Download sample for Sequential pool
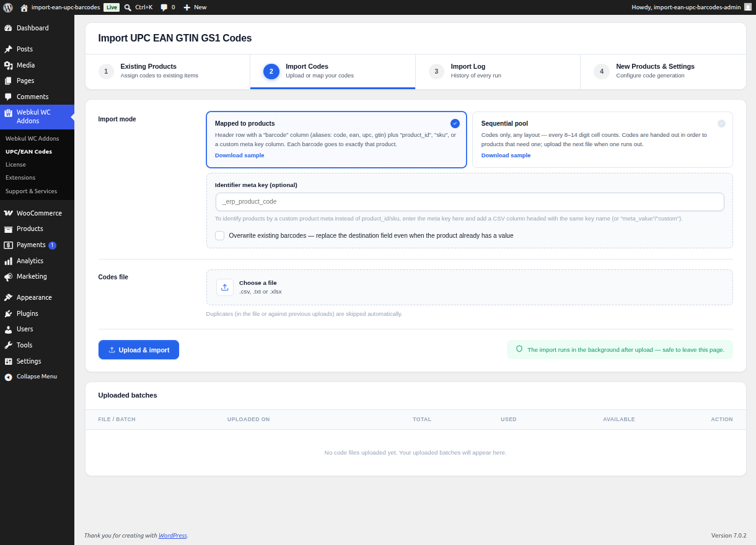The image size is (756, 545). click(506, 155)
